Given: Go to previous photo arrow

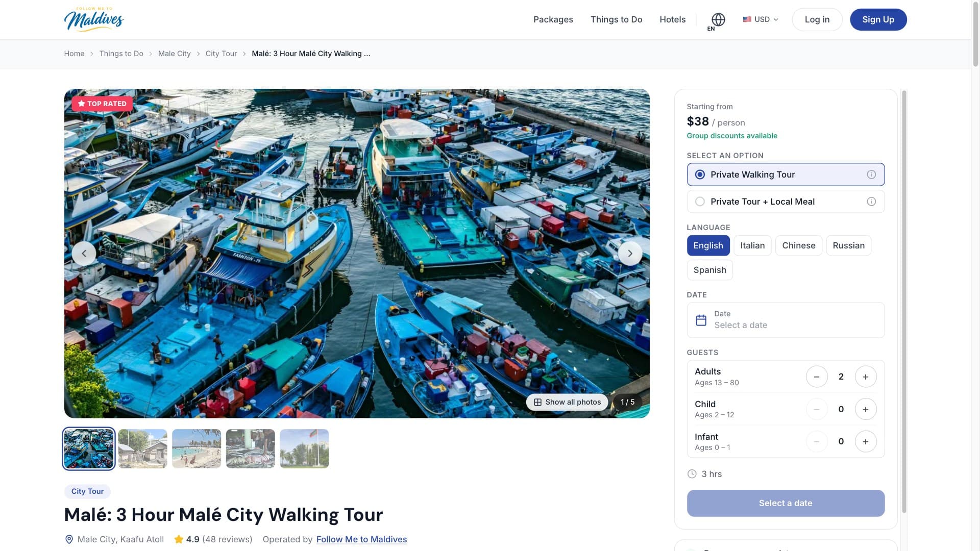Looking at the screenshot, I should [84, 254].
